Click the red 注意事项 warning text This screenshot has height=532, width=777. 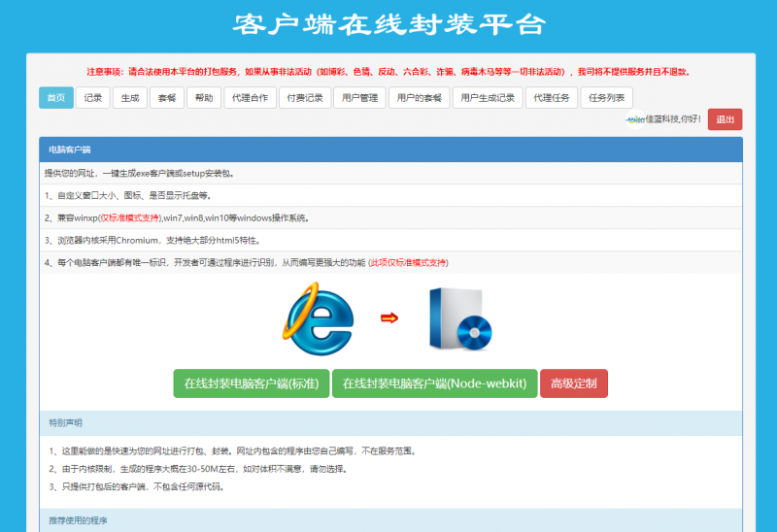pyautogui.click(x=388, y=72)
